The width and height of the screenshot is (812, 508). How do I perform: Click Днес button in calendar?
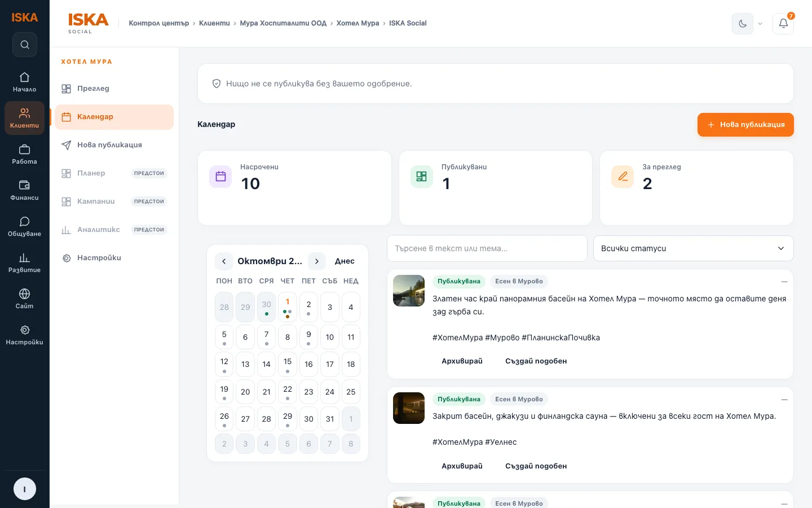(345, 261)
